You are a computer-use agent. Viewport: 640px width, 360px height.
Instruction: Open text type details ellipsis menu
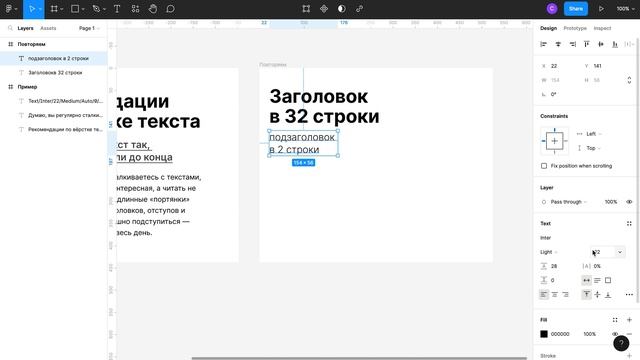point(629,294)
